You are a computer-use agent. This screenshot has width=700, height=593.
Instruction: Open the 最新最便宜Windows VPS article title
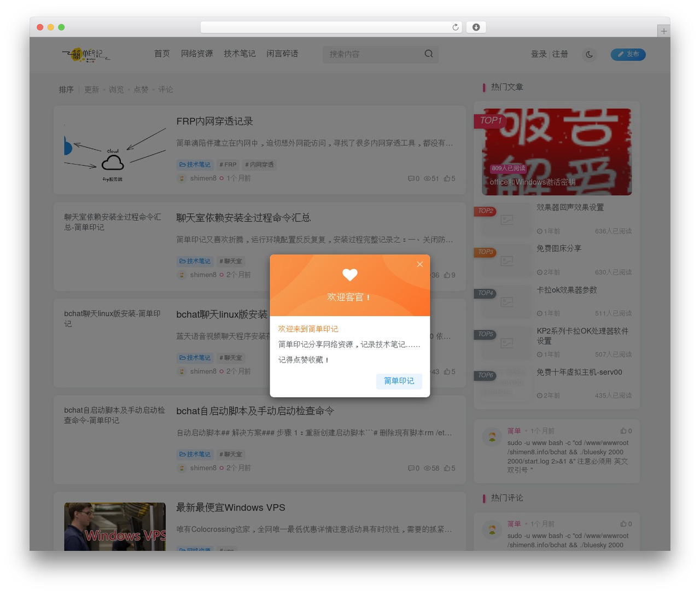tap(230, 508)
